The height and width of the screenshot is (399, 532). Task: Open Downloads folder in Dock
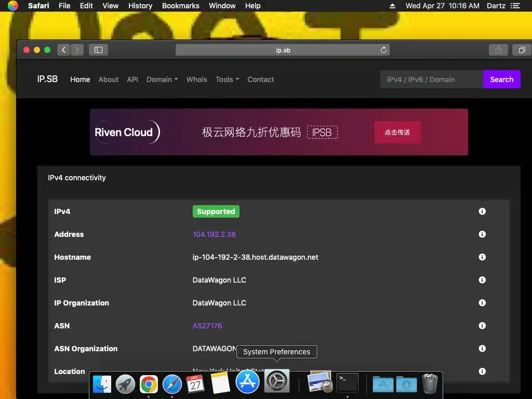pos(406,384)
